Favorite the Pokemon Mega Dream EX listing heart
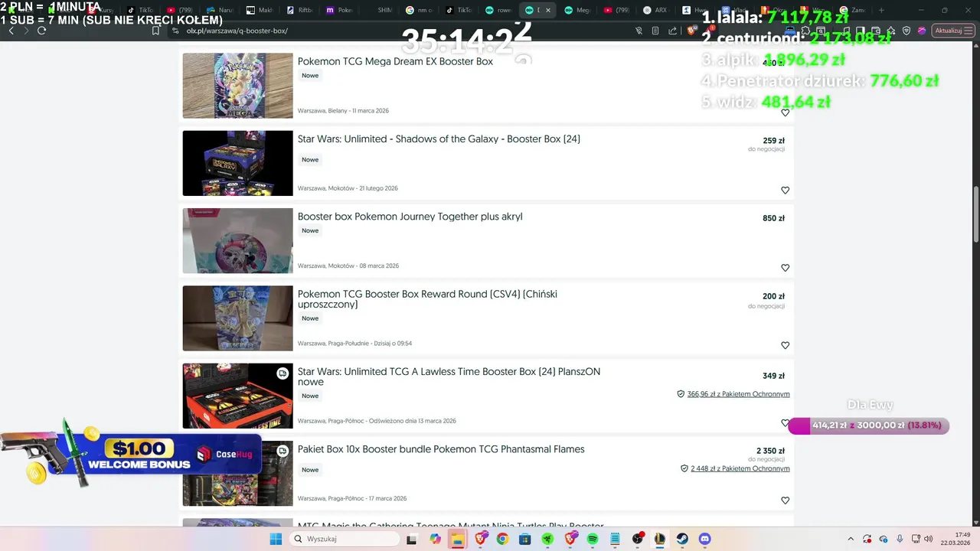Screen dimensions: 980x551 [785, 112]
